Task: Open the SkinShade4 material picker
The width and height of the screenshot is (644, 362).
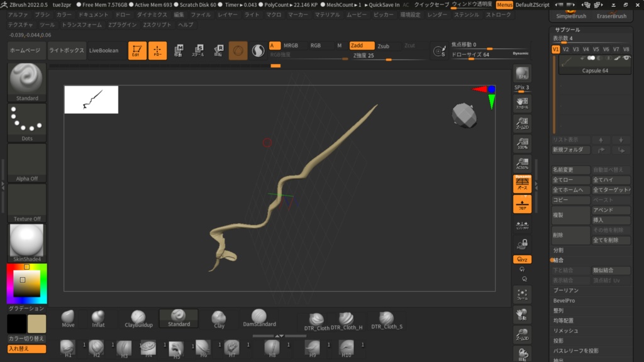Action: coord(26,243)
